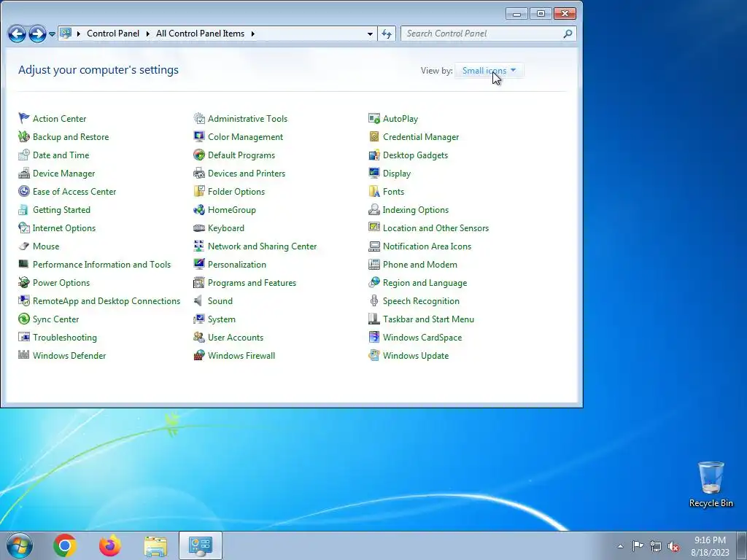Click the Power Options icon
Image resolution: width=747 pixels, height=560 pixels.
pos(24,282)
